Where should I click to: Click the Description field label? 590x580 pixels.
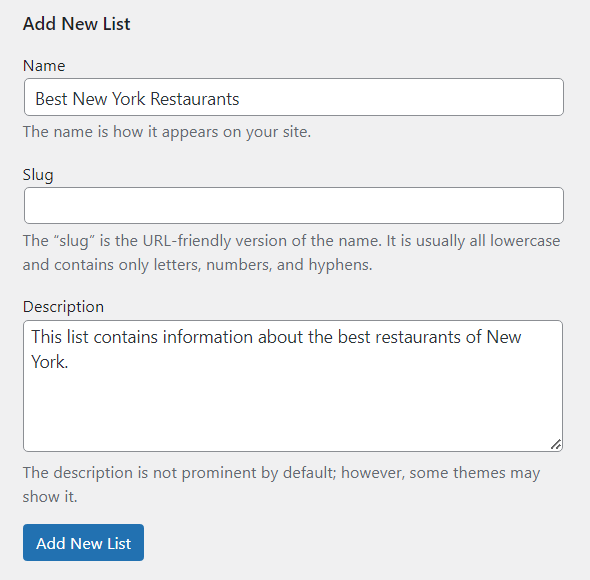pos(63,307)
